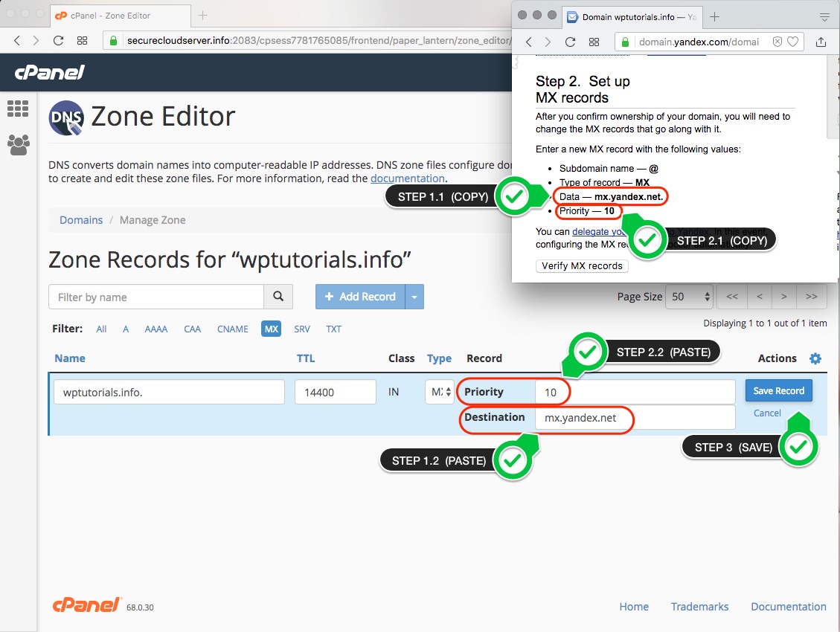Edit the Destination field mx.yandex.net

(x=635, y=417)
